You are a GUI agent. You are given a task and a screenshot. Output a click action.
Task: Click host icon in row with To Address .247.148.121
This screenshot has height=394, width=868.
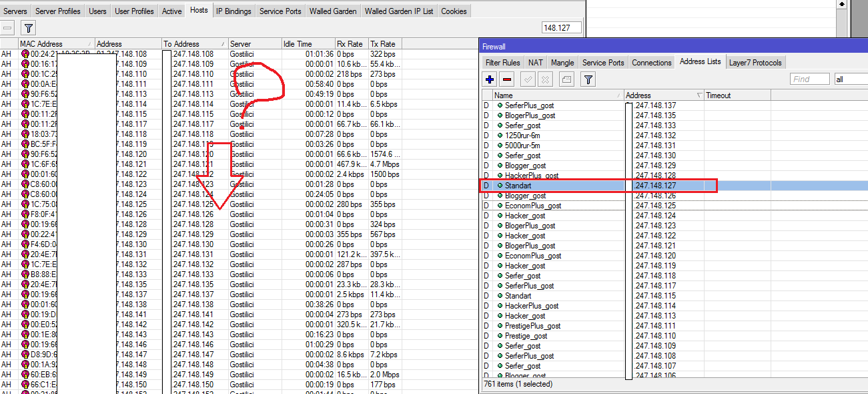(25, 164)
